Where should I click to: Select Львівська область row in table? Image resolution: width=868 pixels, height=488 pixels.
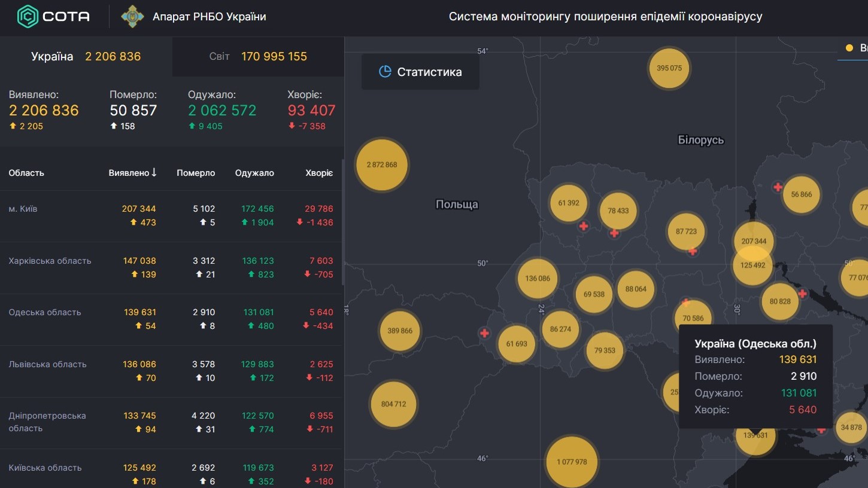click(171, 371)
